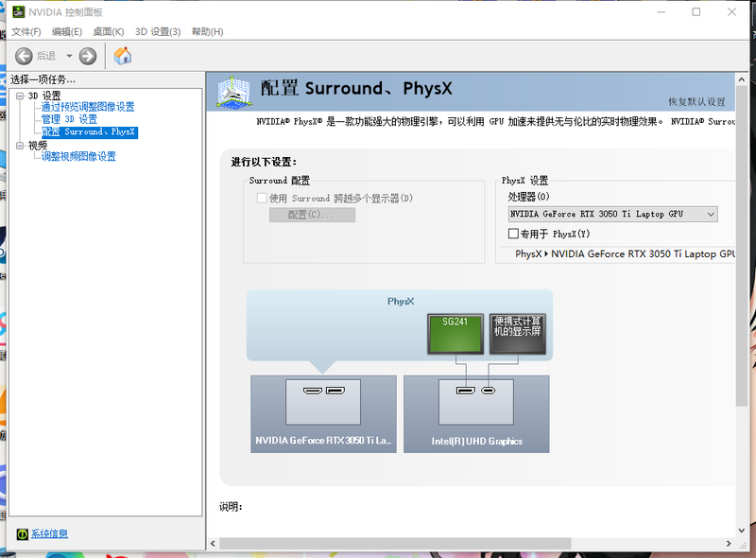Open the back history dropdown arrow
The image size is (756, 558).
click(x=69, y=56)
